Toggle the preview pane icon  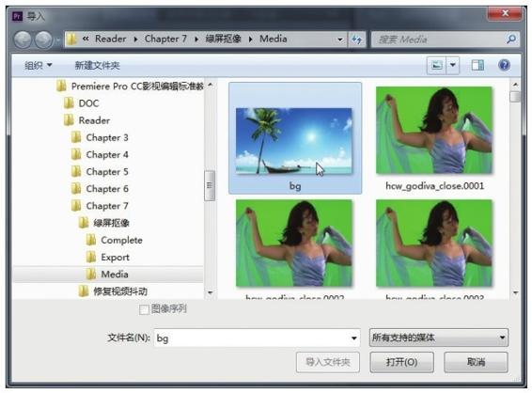[x=477, y=65]
